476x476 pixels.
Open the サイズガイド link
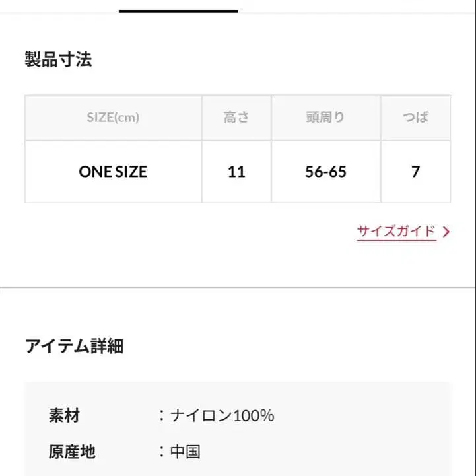(396, 232)
